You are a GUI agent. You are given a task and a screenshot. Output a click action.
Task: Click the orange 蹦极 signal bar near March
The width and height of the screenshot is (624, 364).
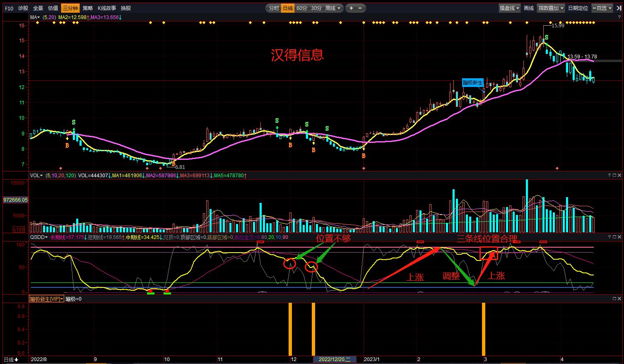[x=483, y=329]
